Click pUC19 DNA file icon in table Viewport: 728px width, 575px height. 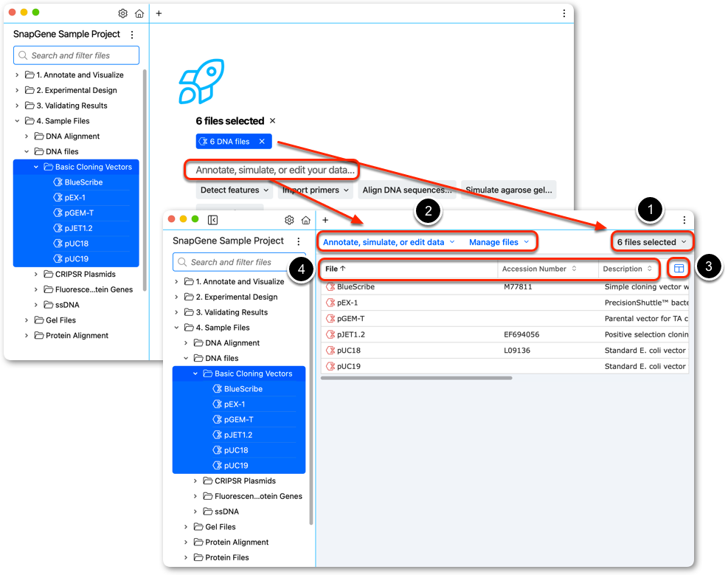(x=330, y=366)
